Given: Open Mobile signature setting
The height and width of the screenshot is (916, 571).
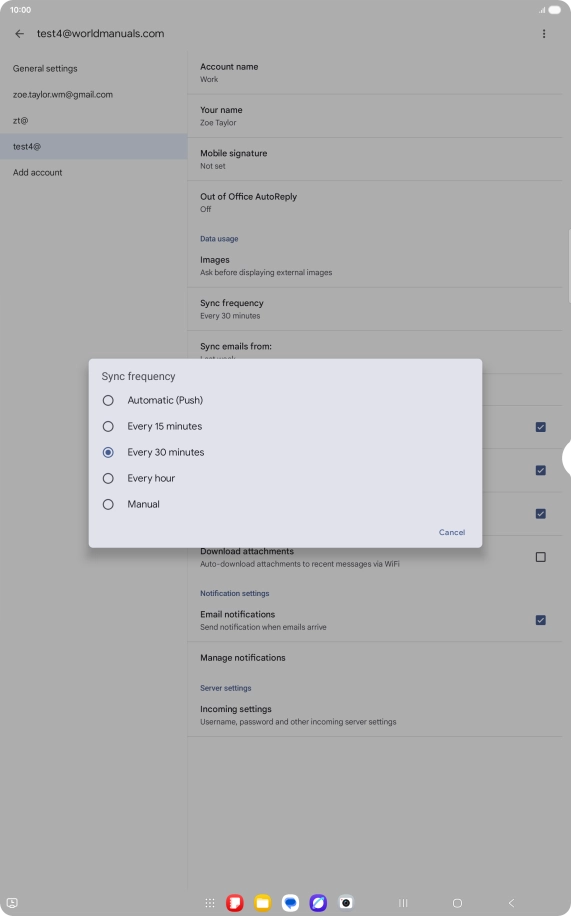Looking at the screenshot, I should coord(375,159).
